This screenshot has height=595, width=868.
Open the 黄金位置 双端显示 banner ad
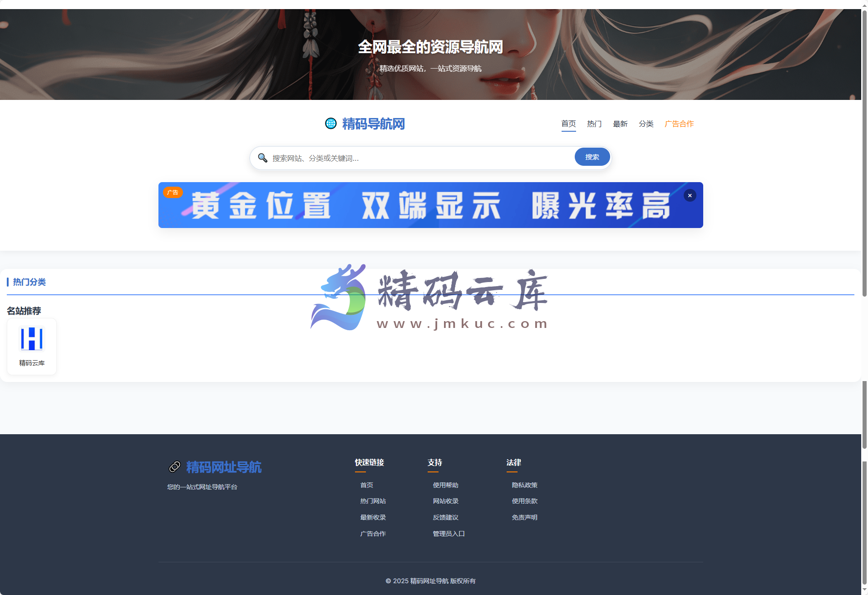(430, 205)
